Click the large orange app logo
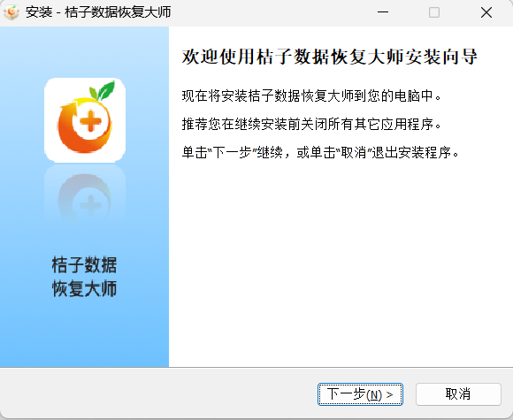This screenshot has height=420, width=513. tap(85, 120)
